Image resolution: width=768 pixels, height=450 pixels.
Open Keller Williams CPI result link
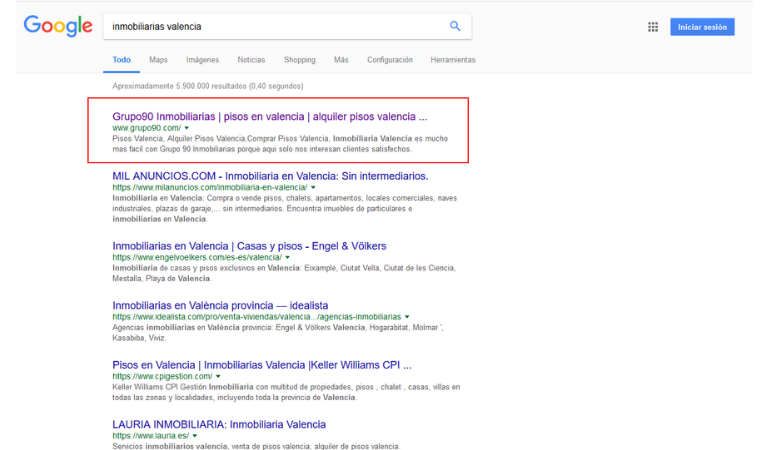(262, 365)
